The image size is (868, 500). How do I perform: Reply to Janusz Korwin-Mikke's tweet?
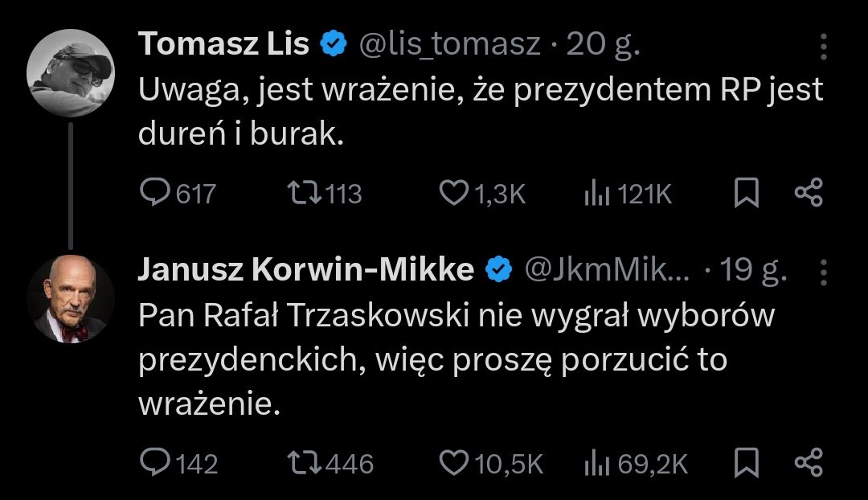(x=154, y=462)
